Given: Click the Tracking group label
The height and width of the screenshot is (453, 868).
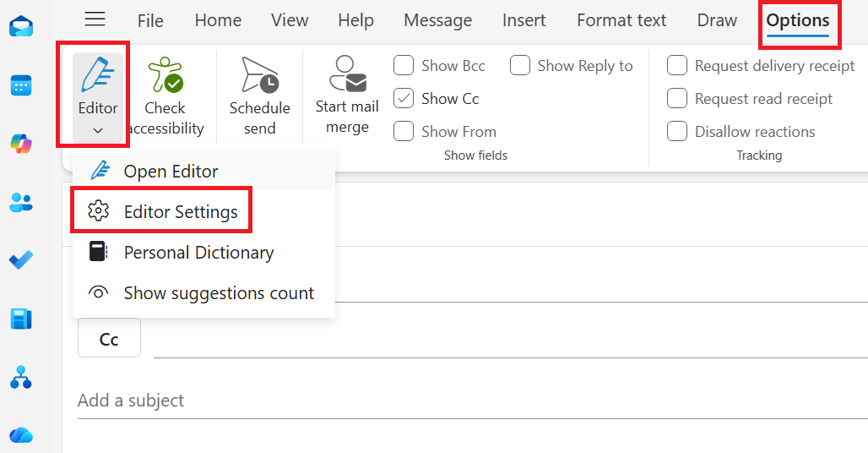Looking at the screenshot, I should click(759, 155).
